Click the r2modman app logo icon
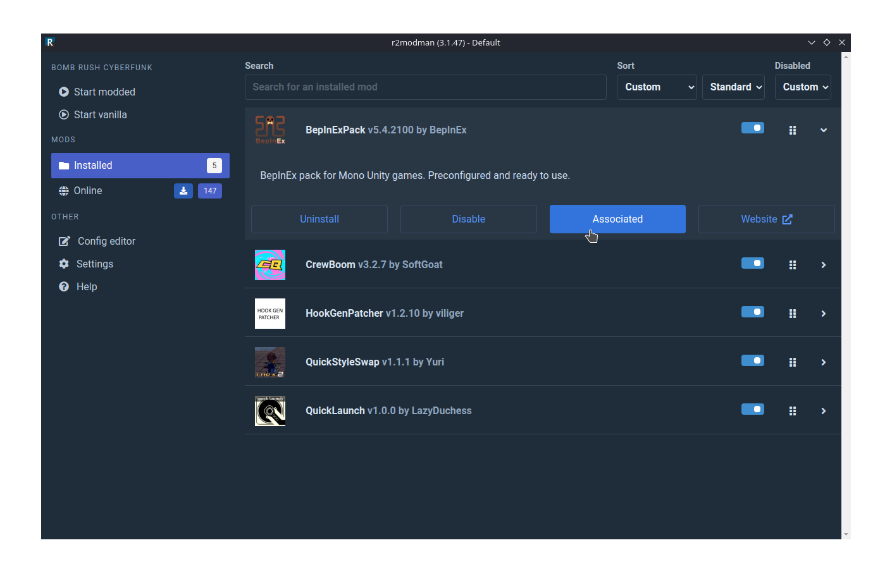The height and width of the screenshot is (588, 892). coord(50,42)
